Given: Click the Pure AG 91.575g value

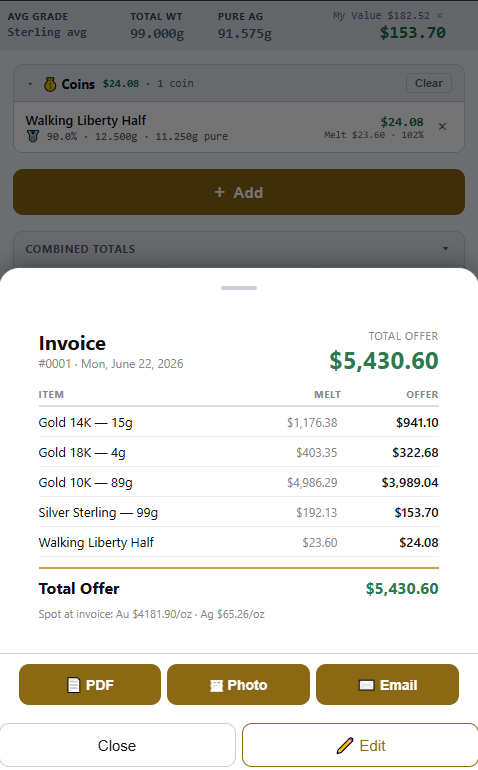Looking at the screenshot, I should [x=244, y=33].
